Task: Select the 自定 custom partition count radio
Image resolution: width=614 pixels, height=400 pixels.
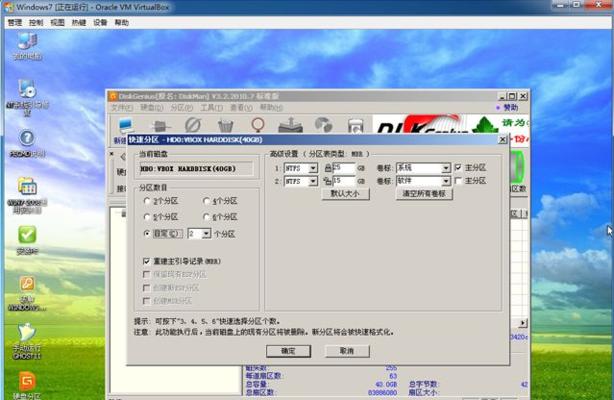Action: pyautogui.click(x=147, y=233)
